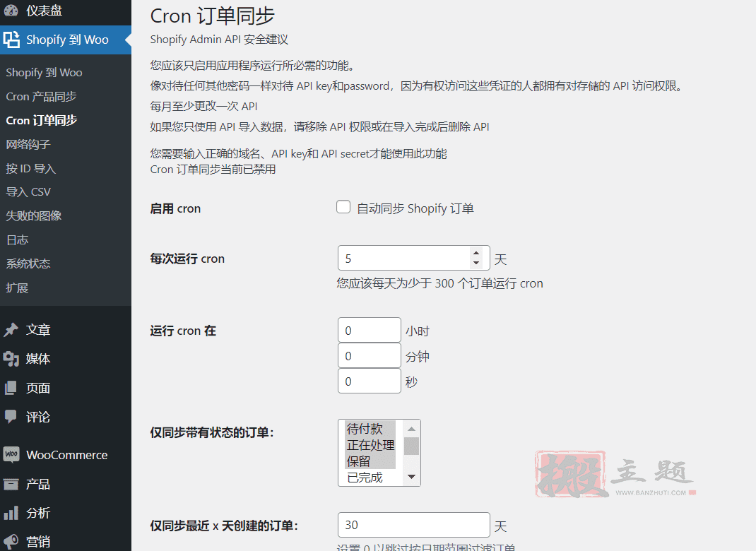Decrease the 每次运行 cron days value

[x=476, y=263]
